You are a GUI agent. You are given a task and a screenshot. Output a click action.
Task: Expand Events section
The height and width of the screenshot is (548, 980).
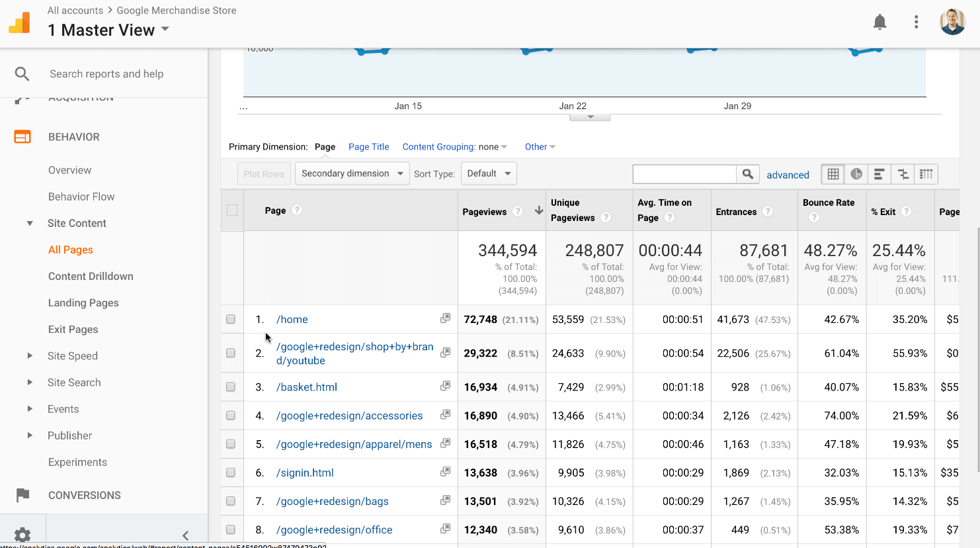coord(30,408)
